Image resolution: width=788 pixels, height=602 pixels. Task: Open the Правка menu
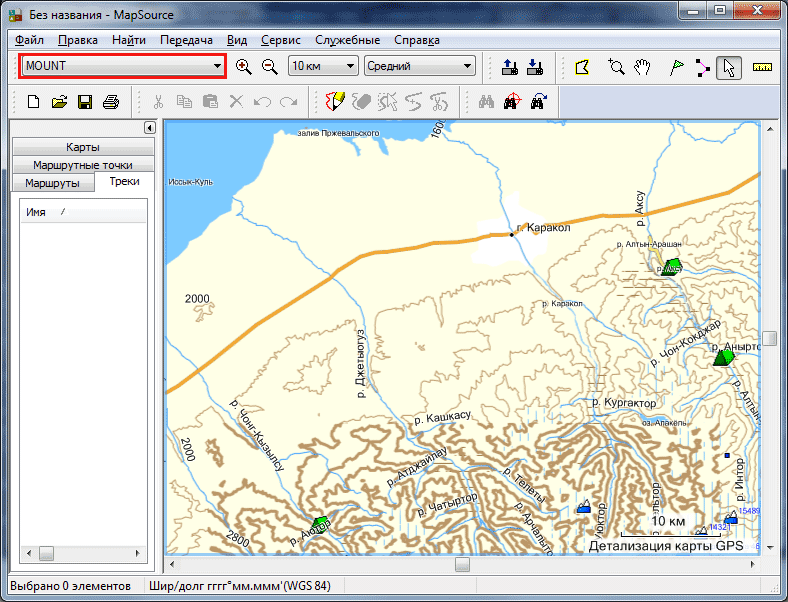[78, 40]
